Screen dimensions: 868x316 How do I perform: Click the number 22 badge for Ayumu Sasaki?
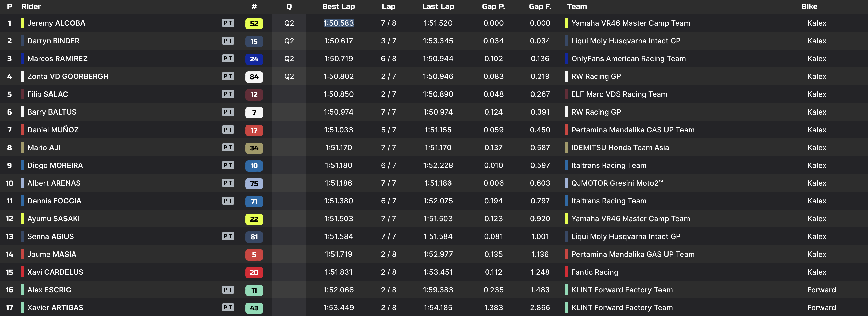pos(254,219)
